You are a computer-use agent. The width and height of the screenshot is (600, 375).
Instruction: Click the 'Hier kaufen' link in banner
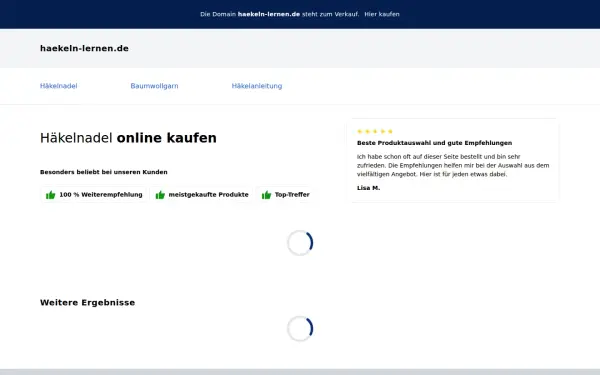point(382,14)
